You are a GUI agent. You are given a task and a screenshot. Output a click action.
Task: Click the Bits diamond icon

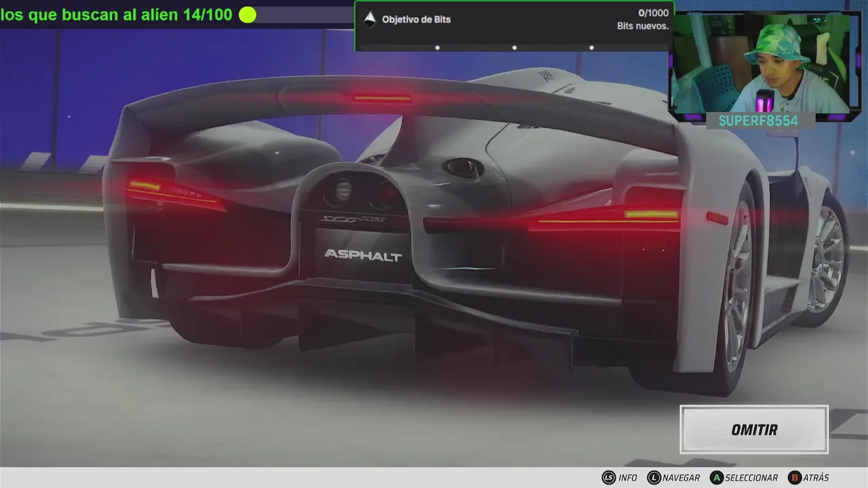point(370,20)
